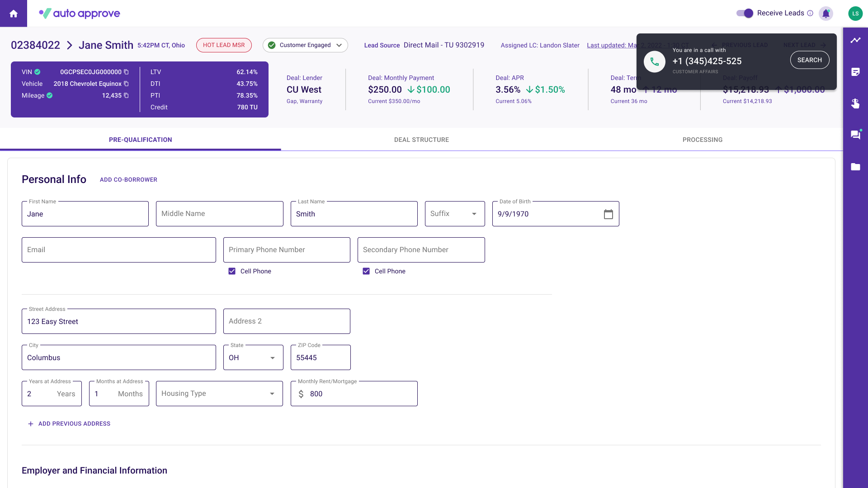868x488 pixels.
Task: Open the Housing Type dropdown
Action: tap(219, 394)
